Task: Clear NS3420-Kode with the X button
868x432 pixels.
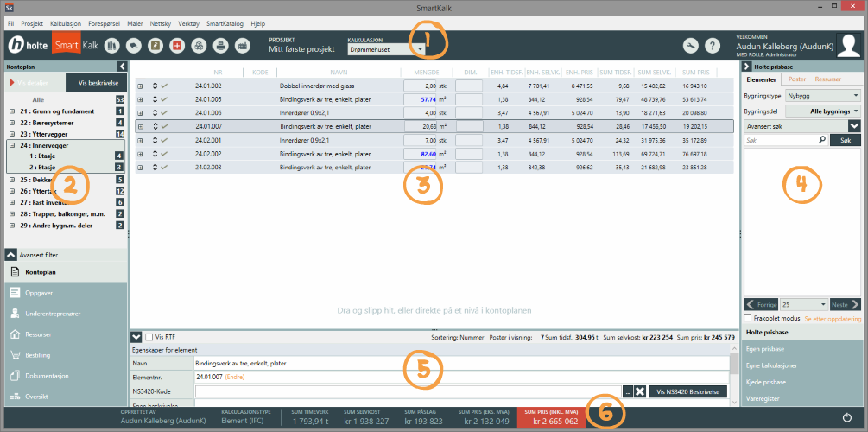Action: pyautogui.click(x=640, y=391)
